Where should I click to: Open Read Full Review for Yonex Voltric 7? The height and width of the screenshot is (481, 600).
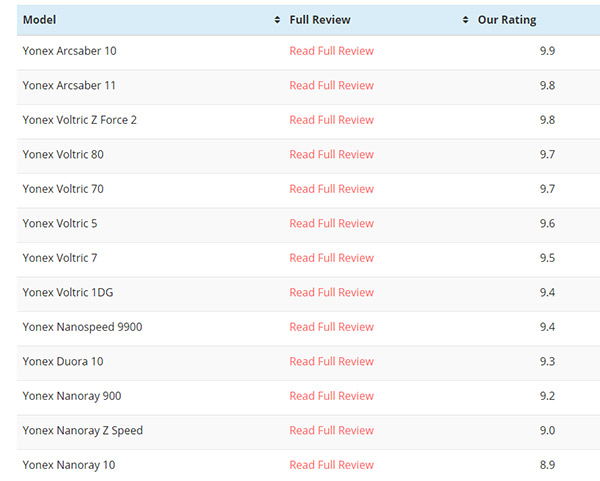pos(331,258)
